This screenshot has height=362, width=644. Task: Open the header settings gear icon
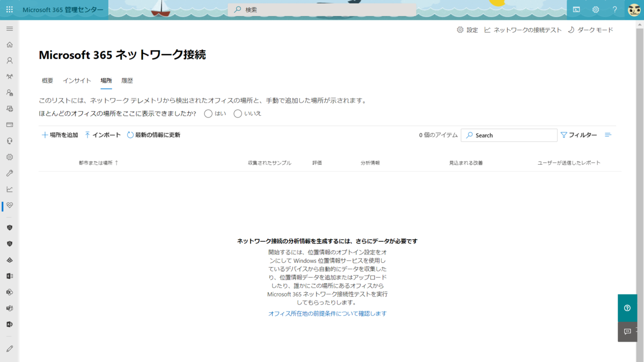point(596,10)
